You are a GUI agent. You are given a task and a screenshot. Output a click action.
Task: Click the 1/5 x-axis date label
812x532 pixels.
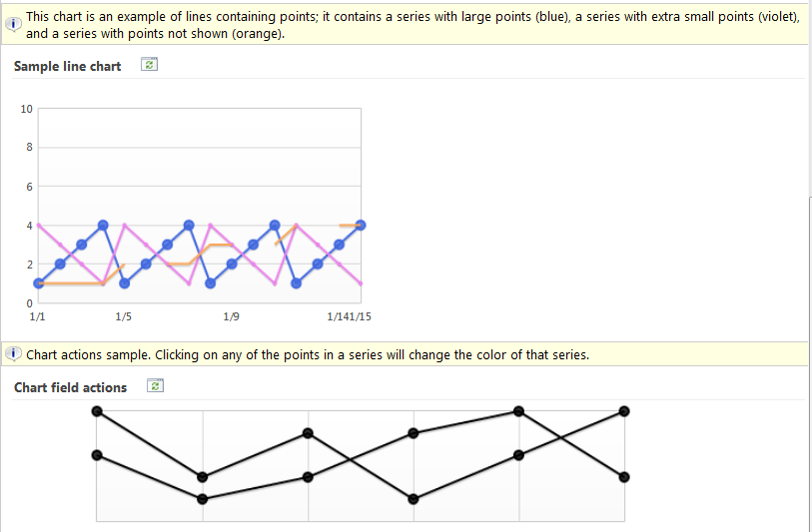point(123,316)
